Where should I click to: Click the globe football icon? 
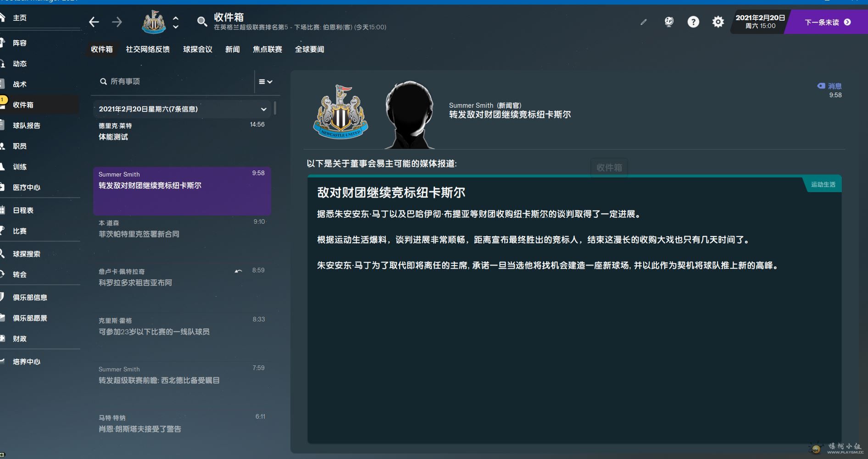[669, 22]
